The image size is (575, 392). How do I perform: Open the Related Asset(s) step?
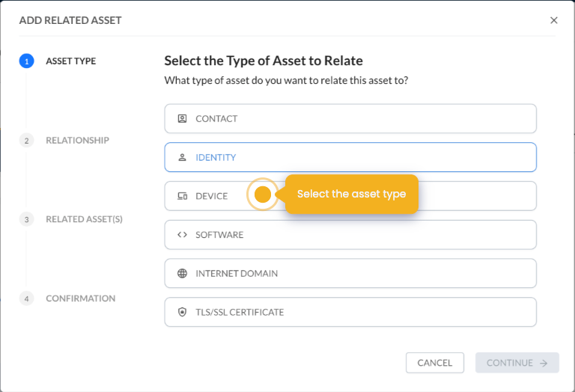[84, 219]
